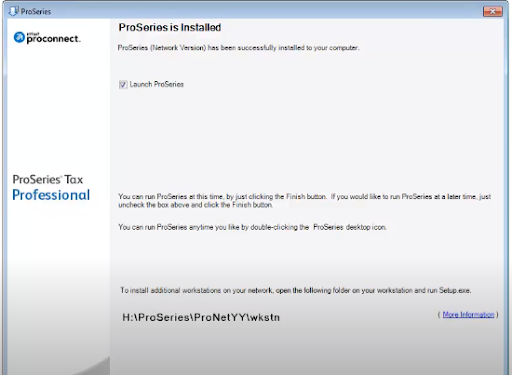
Task: Click the successfully installed confirmation message
Action: 238,48
